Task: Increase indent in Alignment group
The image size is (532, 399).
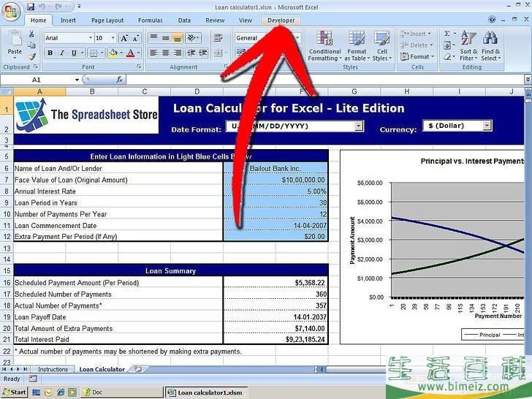Action: point(203,53)
